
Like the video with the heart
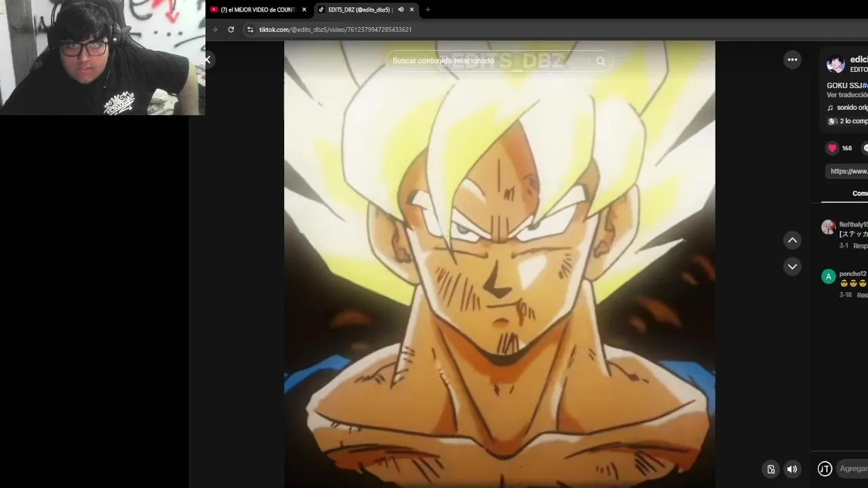(x=832, y=148)
